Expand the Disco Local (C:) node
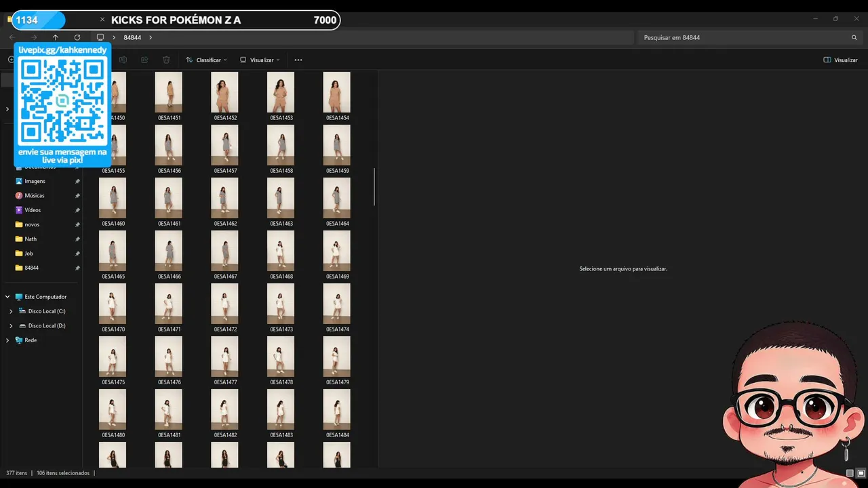 tap(11, 311)
